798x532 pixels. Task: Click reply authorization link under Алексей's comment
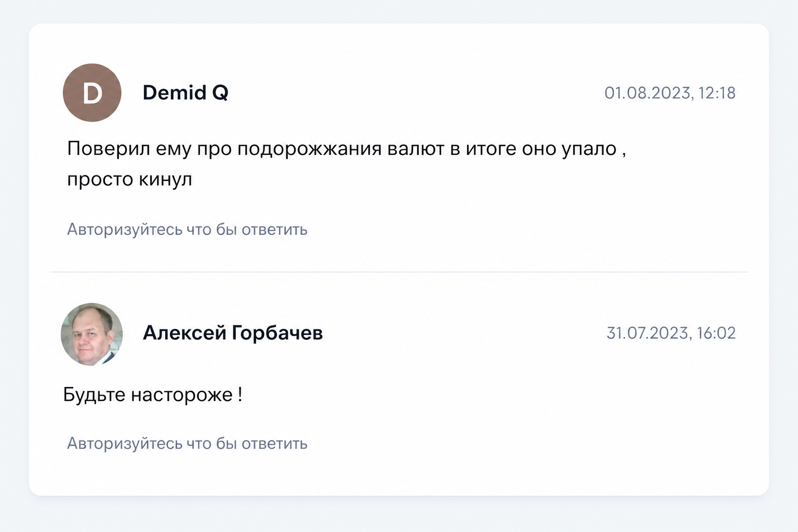(x=187, y=443)
